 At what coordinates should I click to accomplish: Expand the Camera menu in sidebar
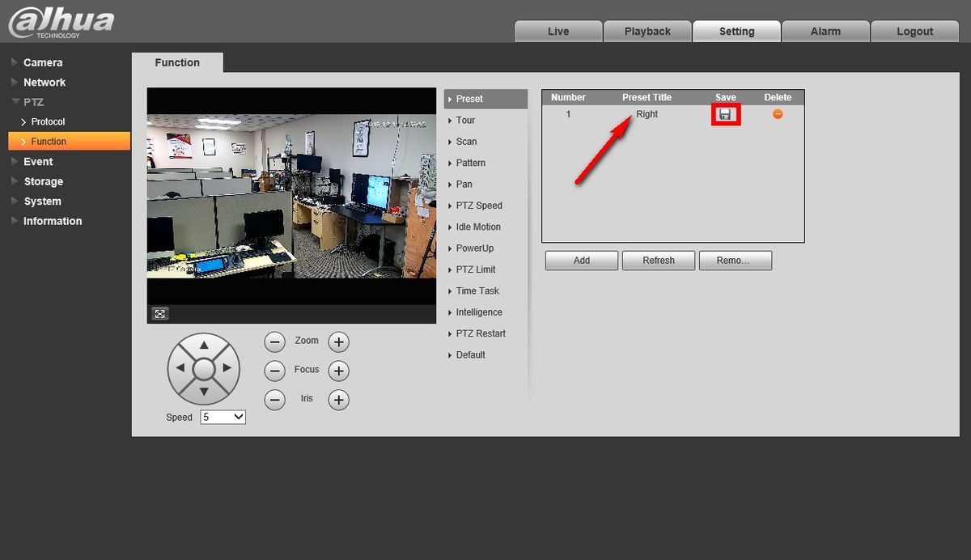coord(43,62)
